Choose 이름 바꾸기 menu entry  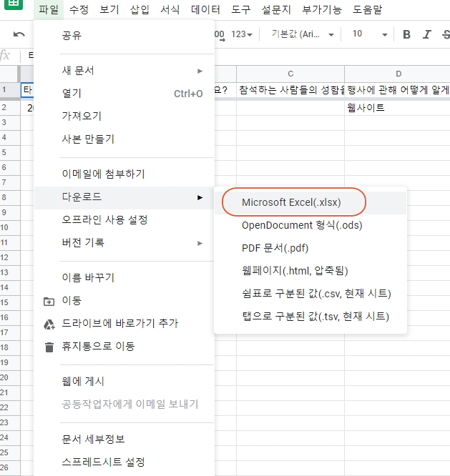click(x=124, y=277)
